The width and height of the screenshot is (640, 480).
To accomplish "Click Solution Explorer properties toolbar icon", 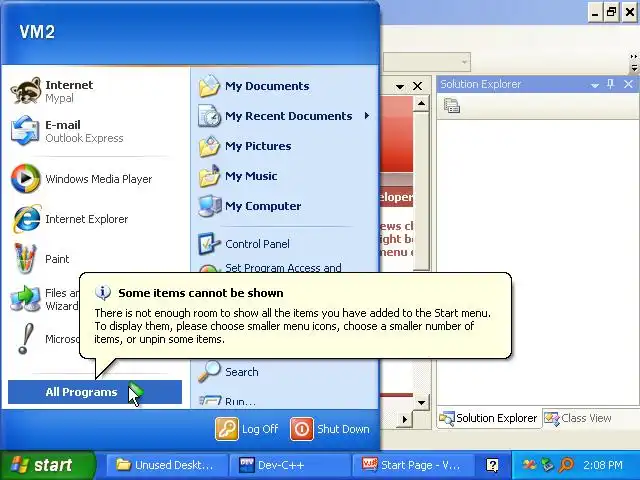I will click(452, 105).
